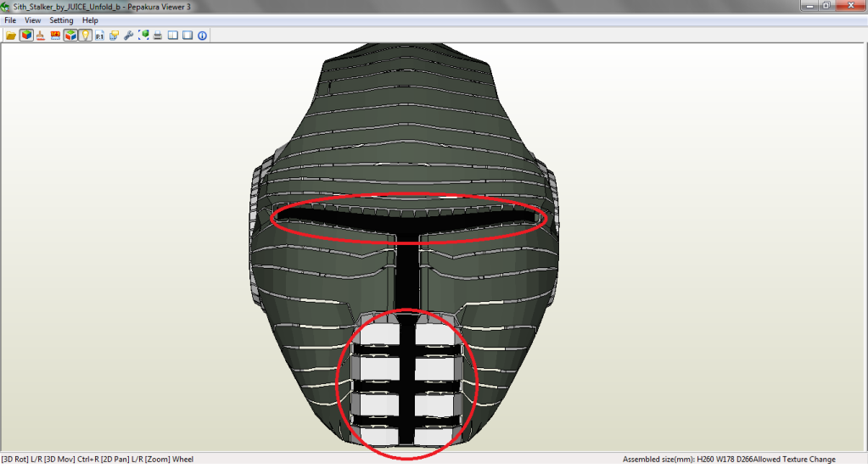Click the 3D Rot mouse hints status text
The height and width of the screenshot is (474, 868).
coord(98,459)
